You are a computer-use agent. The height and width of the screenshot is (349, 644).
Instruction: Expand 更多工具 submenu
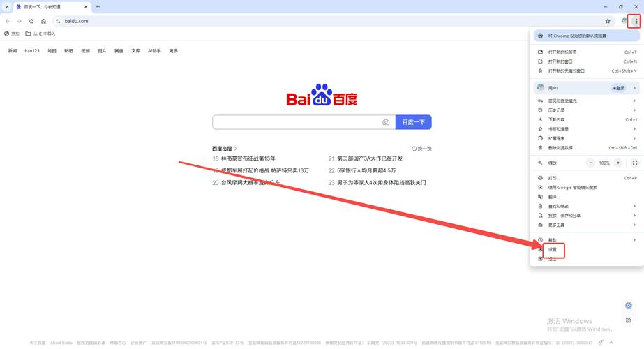coord(587,225)
